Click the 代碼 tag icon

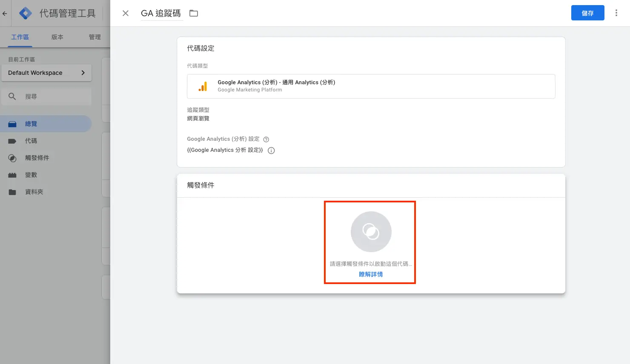[12, 141]
